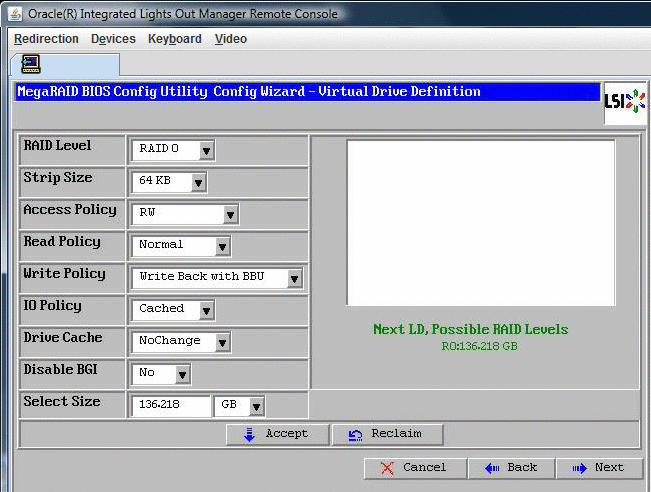Expand the Read Policy dropdown
Image resolution: width=651 pixels, height=492 pixels.
tap(222, 246)
